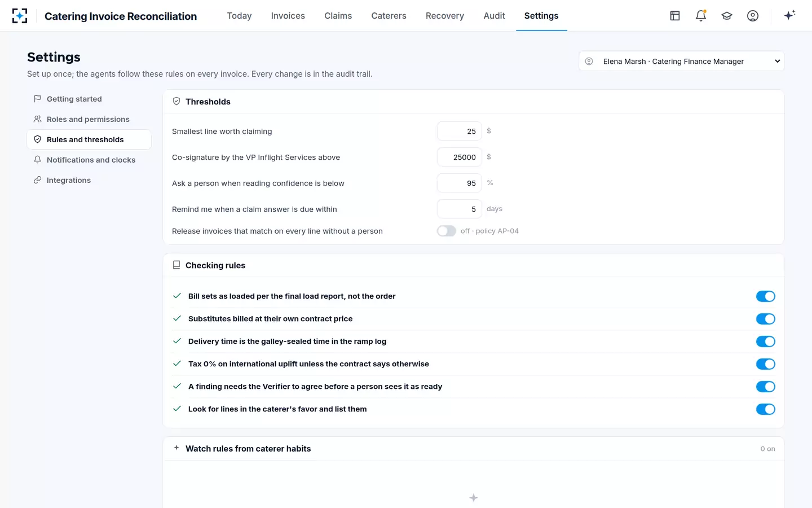
Task: Click the sparkle icon beside Watch rules
Action: [176, 448]
